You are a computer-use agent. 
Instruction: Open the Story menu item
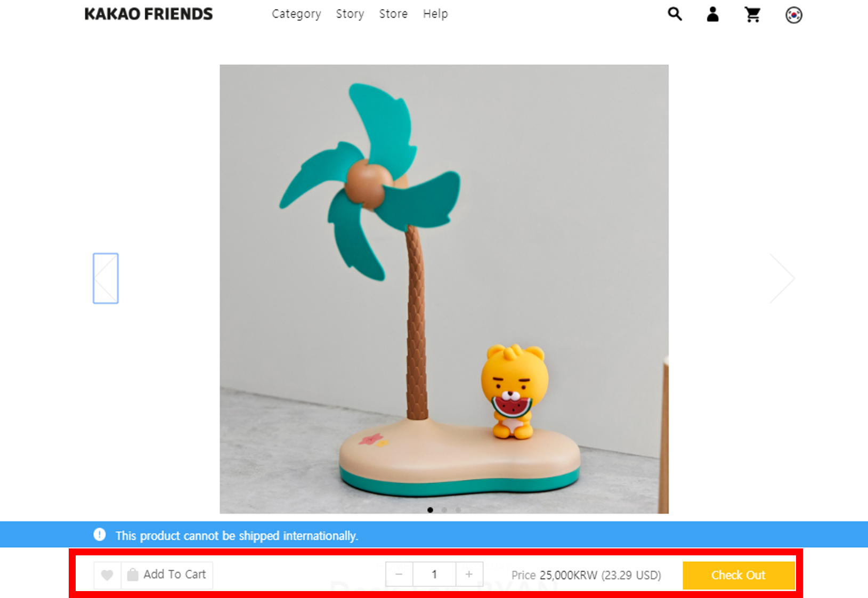point(350,14)
